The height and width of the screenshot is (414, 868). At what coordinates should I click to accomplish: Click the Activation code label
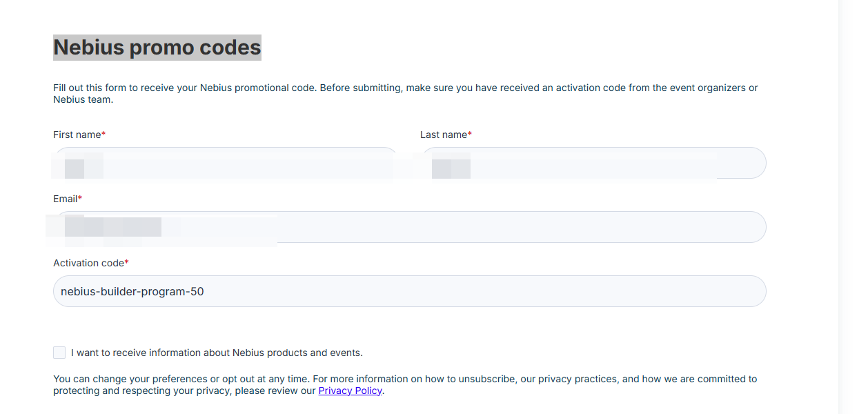coord(88,263)
